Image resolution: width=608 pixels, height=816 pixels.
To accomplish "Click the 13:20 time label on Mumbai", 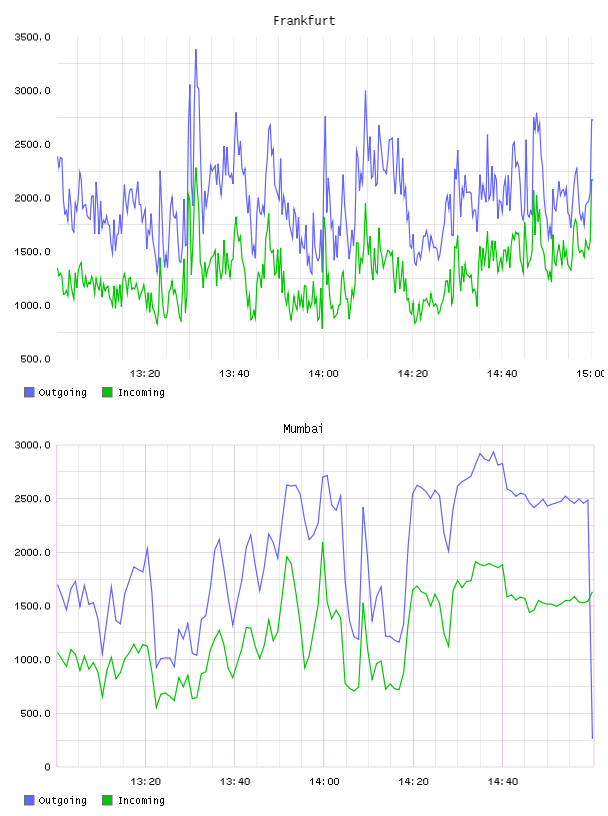I will pos(145,781).
